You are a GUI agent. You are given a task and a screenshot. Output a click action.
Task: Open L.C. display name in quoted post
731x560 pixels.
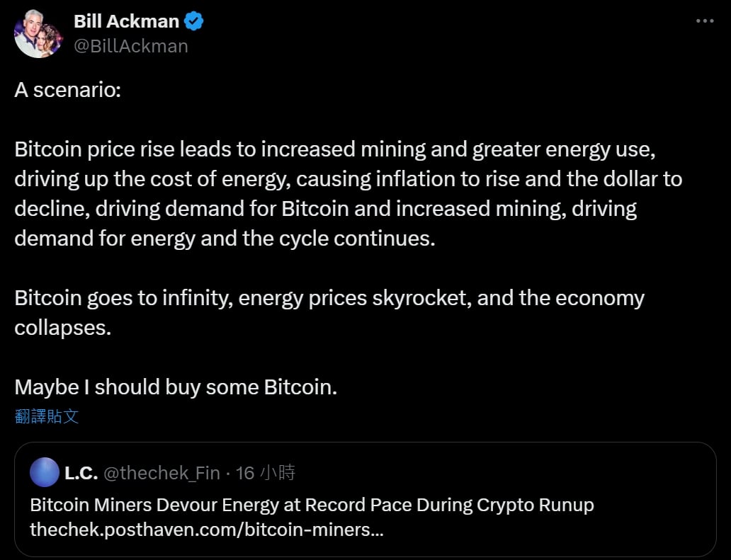[81, 473]
